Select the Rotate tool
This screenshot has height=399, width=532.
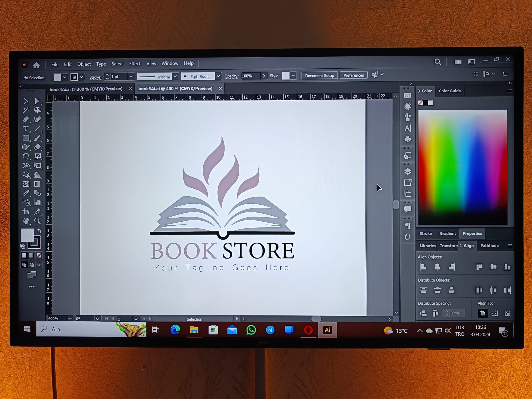click(26, 156)
